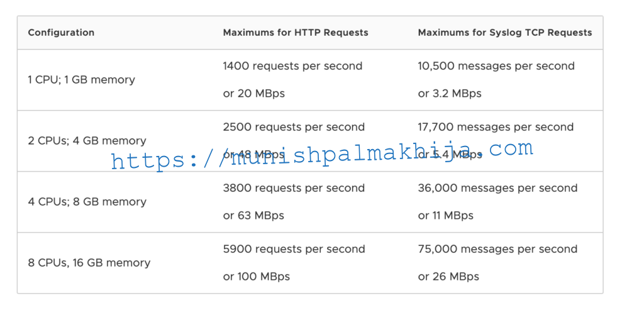Click the or 63 MBps text
Screen dimensions: 644x312
point(253,215)
